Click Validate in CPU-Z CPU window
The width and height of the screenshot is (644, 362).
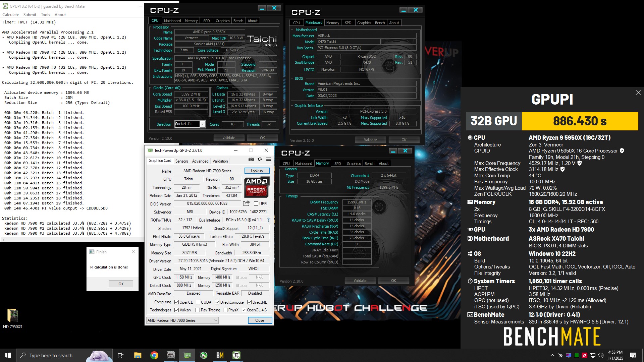click(x=229, y=138)
